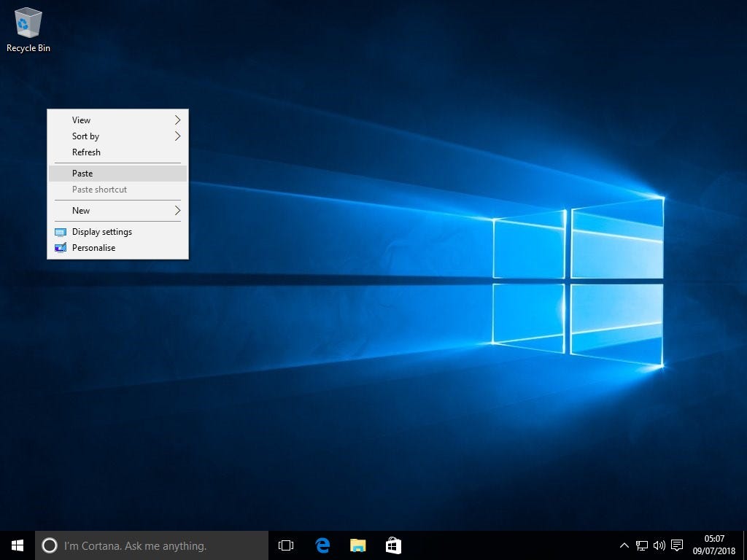Open the Recycle Bin icon
747x560 pixels.
[28, 23]
